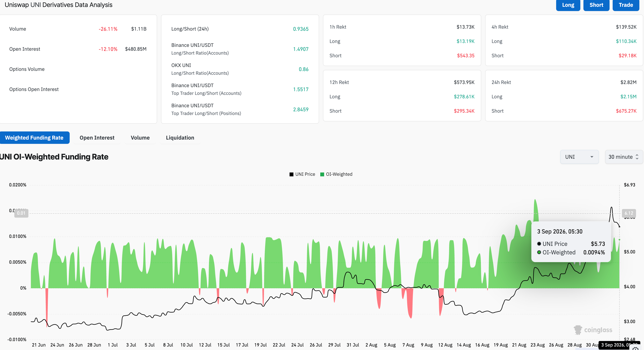Image resolution: width=644 pixels, height=350 pixels.
Task: Click the coinglass watermark logo
Action: click(x=593, y=330)
